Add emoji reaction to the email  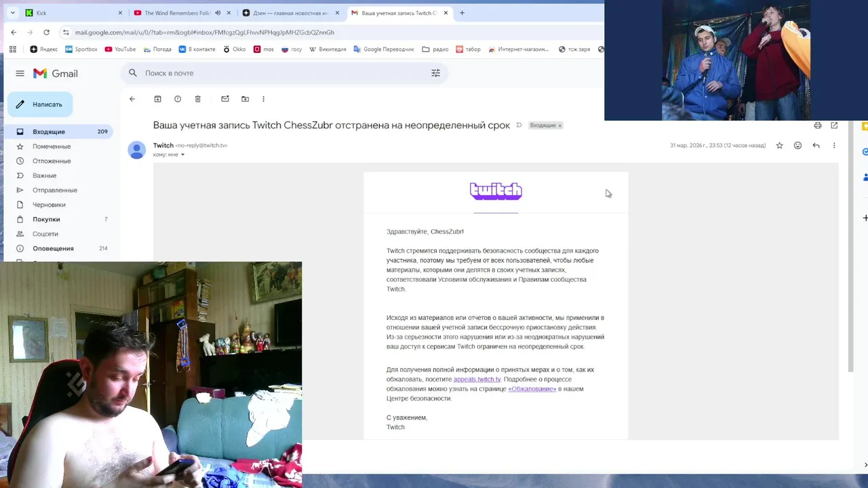click(797, 145)
